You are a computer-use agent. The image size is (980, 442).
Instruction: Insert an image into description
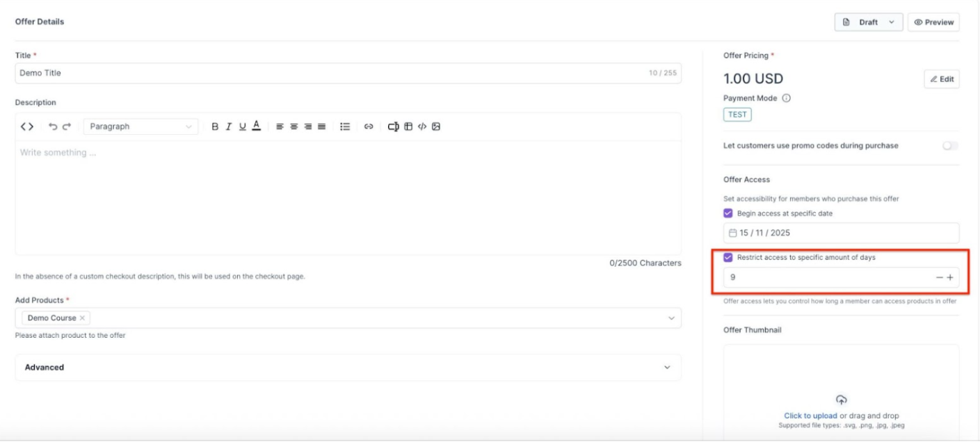436,126
